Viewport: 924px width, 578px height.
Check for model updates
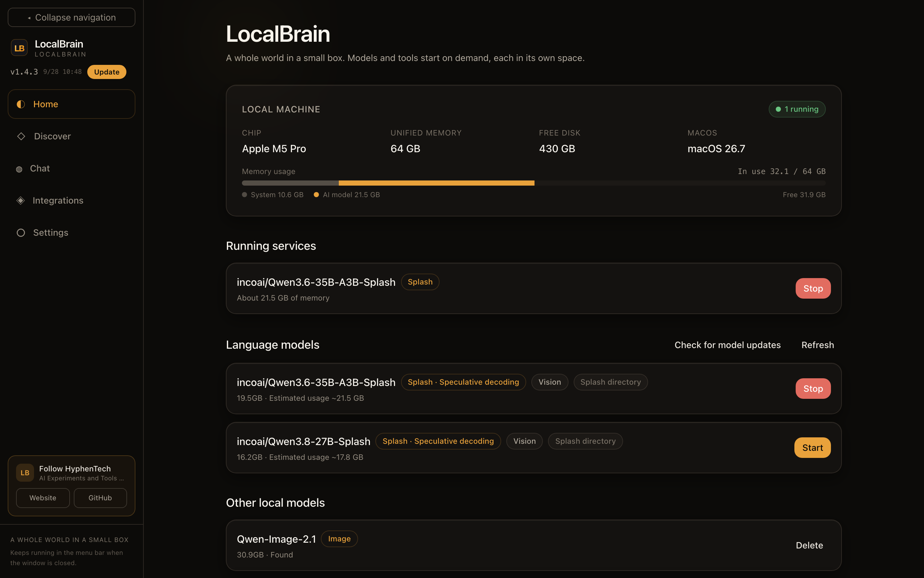pyautogui.click(x=727, y=345)
